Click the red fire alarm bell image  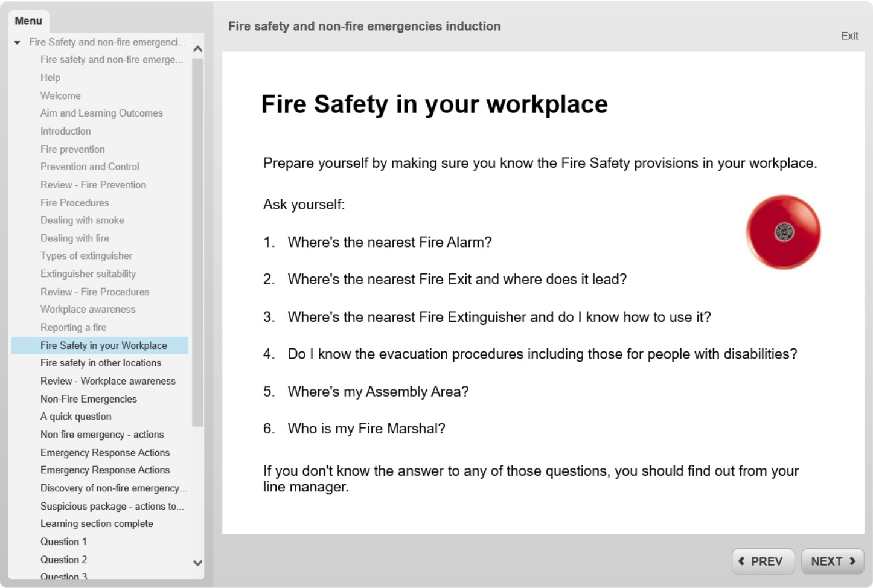pos(783,232)
